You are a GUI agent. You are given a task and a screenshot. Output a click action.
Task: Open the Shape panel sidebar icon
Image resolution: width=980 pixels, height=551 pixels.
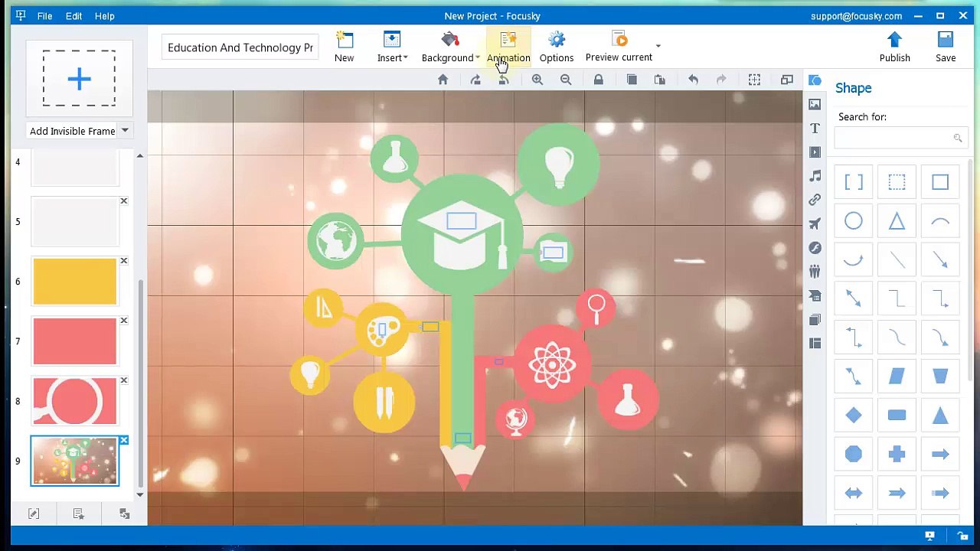pos(815,80)
